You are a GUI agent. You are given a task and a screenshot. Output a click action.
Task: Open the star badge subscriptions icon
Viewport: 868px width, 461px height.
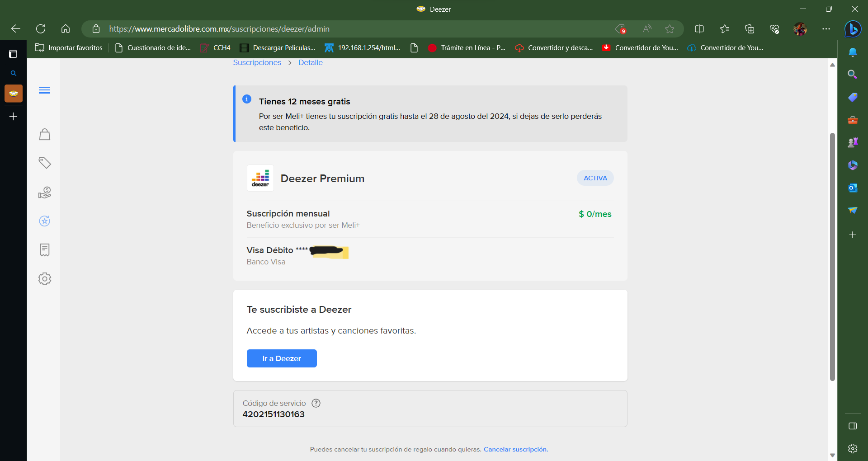pos(45,221)
